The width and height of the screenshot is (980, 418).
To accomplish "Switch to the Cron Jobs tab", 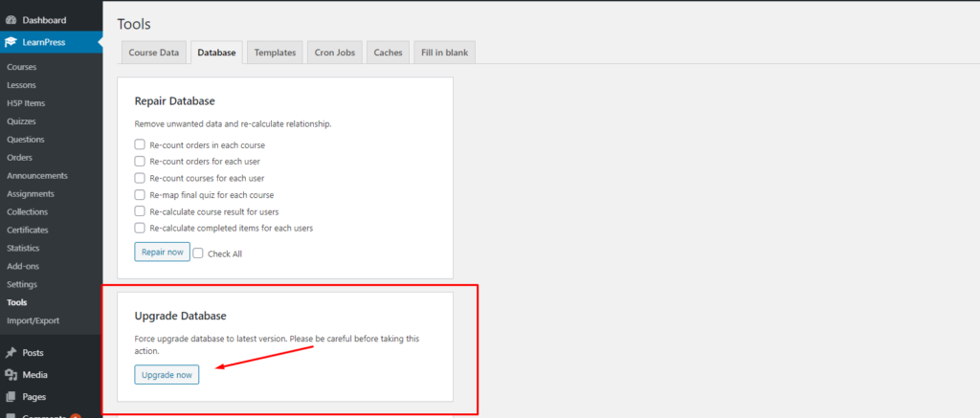I will 335,54.
